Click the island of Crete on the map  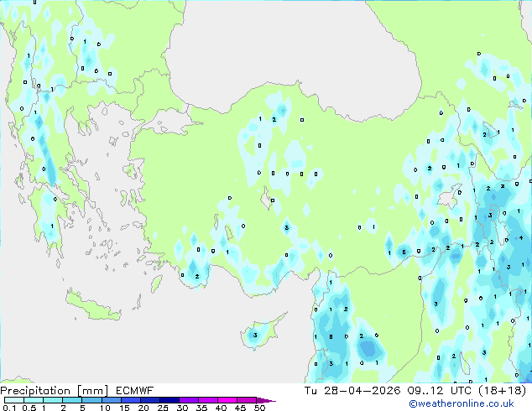(93, 307)
